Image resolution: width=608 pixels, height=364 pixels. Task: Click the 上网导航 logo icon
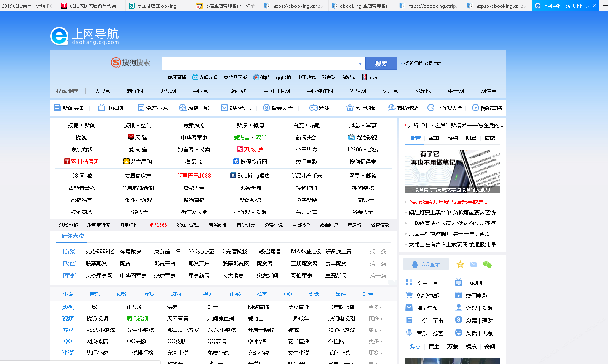pyautogui.click(x=59, y=36)
